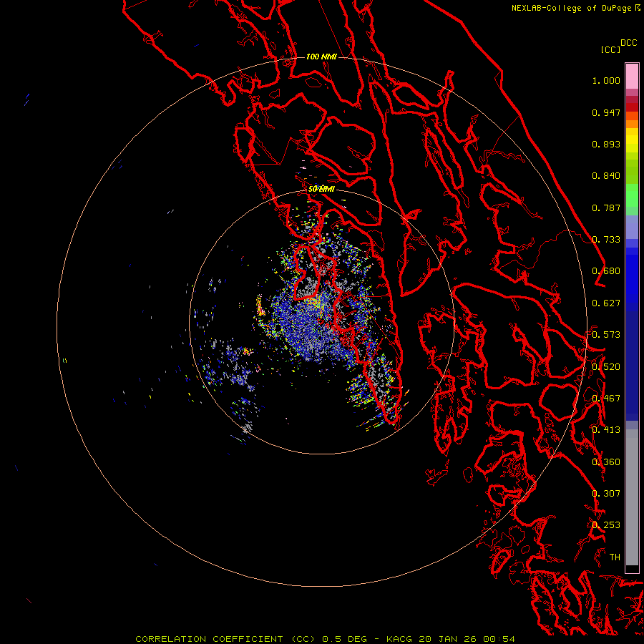This screenshot has height=644, width=644.
Task: Click the 0.307 scale value
Action: click(x=606, y=494)
